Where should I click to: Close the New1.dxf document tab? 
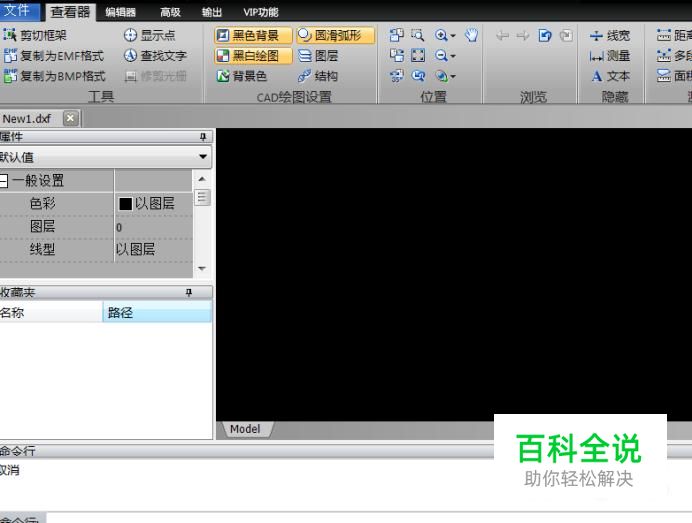(x=70, y=118)
